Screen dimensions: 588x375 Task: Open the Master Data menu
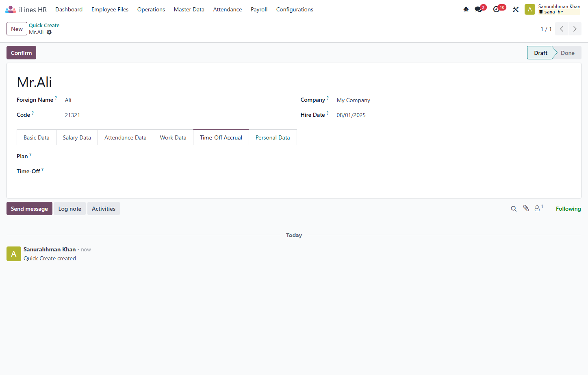click(189, 9)
